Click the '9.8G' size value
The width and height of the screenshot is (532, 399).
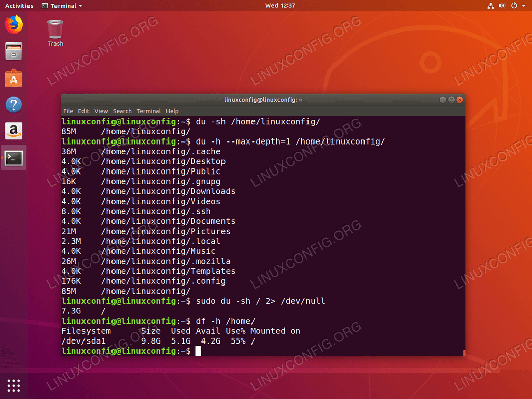click(x=151, y=341)
